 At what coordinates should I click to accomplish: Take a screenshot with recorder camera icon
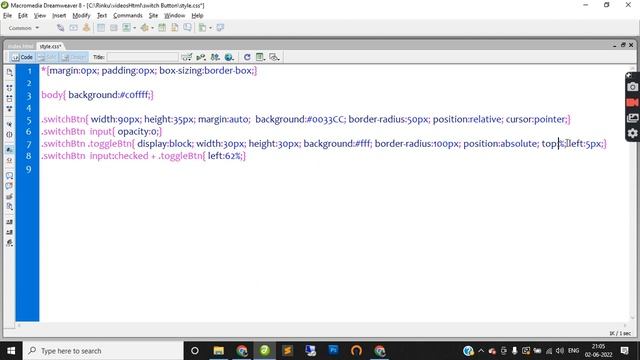(632, 87)
